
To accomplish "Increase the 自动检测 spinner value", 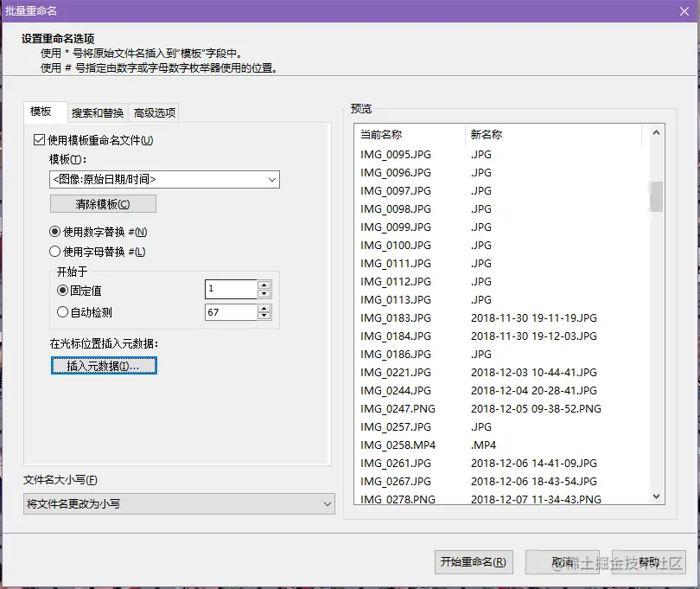I will click(x=264, y=309).
